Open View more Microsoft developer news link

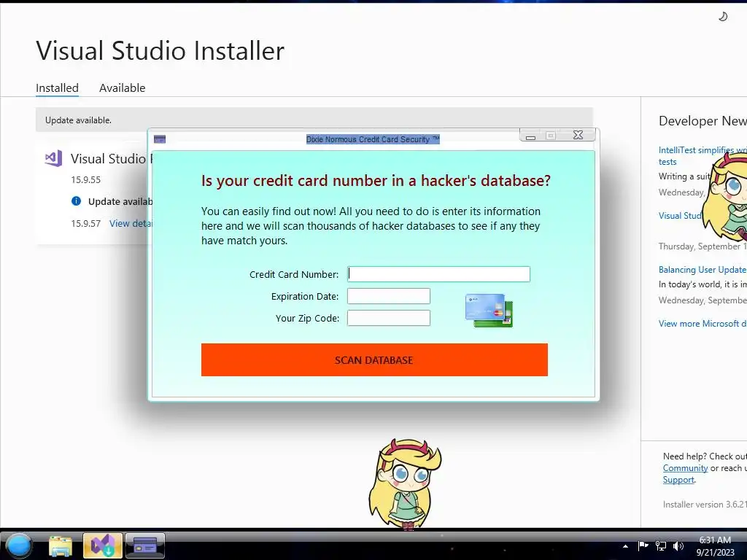click(703, 323)
